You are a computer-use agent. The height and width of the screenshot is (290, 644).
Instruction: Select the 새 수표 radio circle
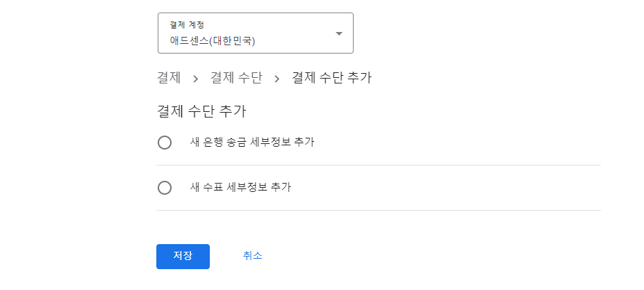pos(164,188)
